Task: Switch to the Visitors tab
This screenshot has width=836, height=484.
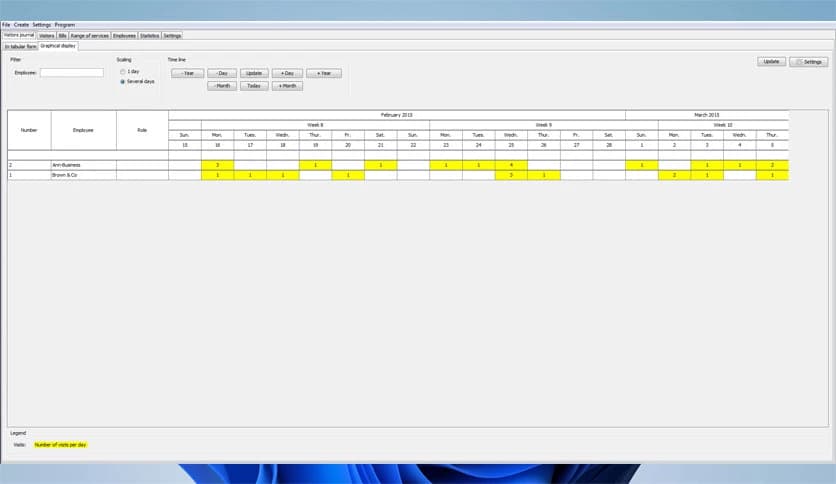Action: coord(46,36)
